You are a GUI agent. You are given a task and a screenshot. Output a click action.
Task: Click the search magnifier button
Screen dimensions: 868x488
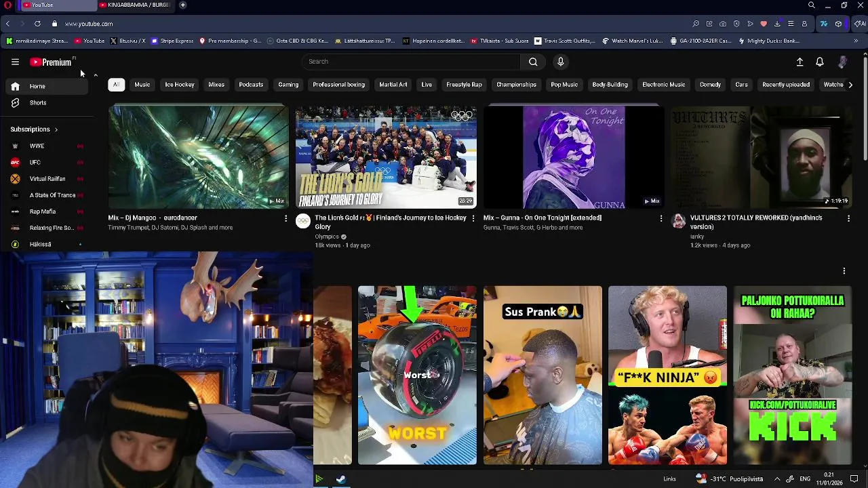point(533,62)
